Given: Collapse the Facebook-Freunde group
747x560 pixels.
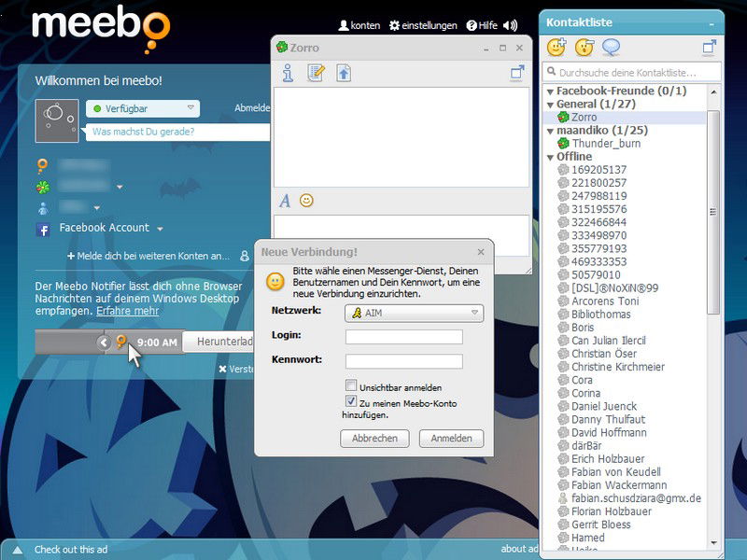Looking at the screenshot, I should click(x=550, y=91).
